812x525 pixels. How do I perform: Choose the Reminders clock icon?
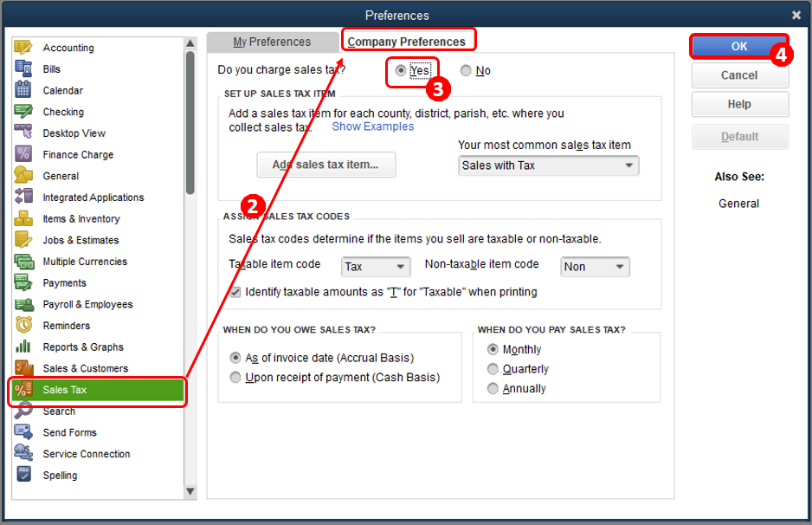pos(23,325)
